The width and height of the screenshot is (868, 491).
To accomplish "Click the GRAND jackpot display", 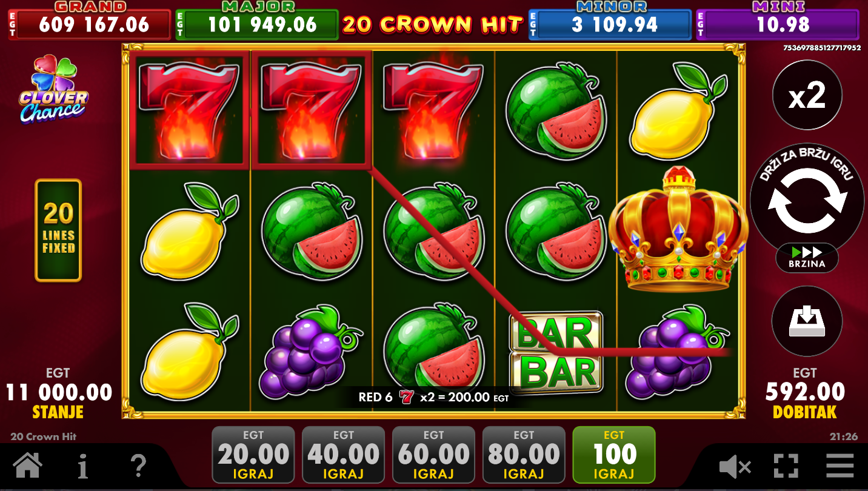I will pos(90,21).
